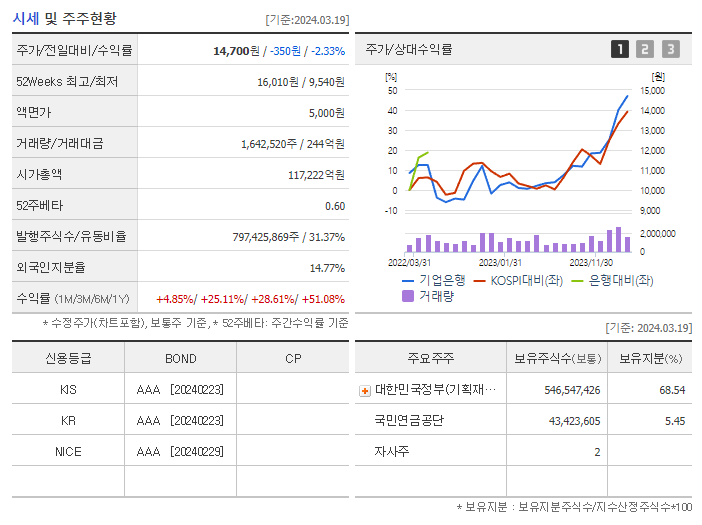Image resolution: width=702 pixels, height=525 pixels.
Task: Switch to chart tab 3
Action: [671, 49]
